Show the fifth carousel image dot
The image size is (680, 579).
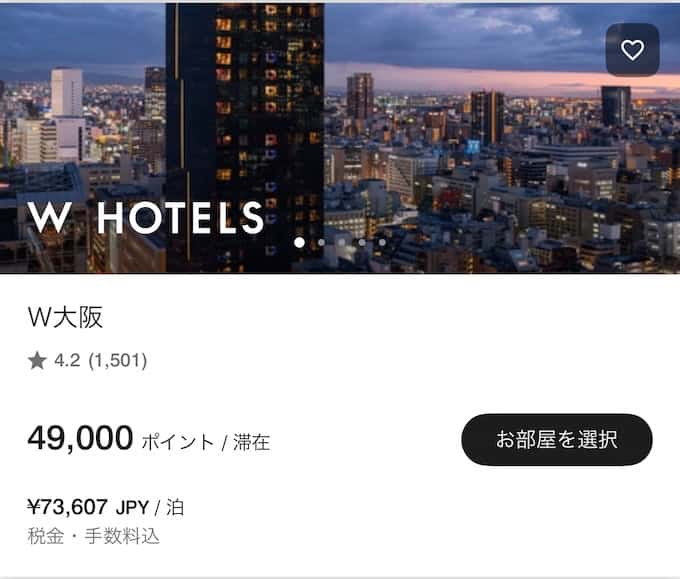[382, 242]
